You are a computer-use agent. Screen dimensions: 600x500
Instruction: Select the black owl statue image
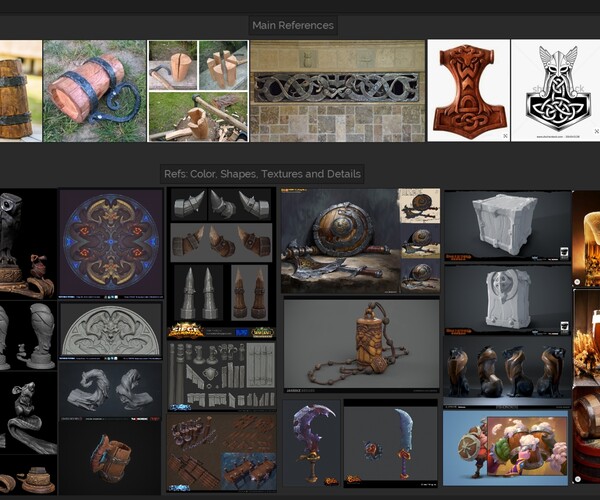(28, 243)
